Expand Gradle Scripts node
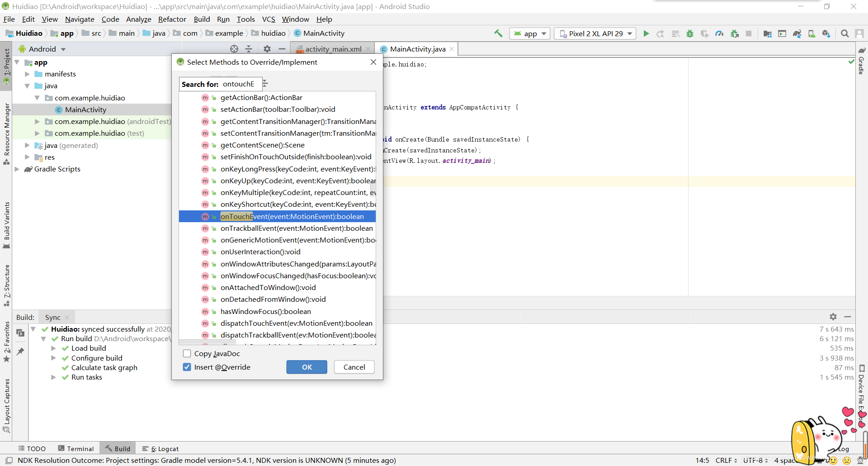Viewport: 868px width, 466px height. pos(17,169)
